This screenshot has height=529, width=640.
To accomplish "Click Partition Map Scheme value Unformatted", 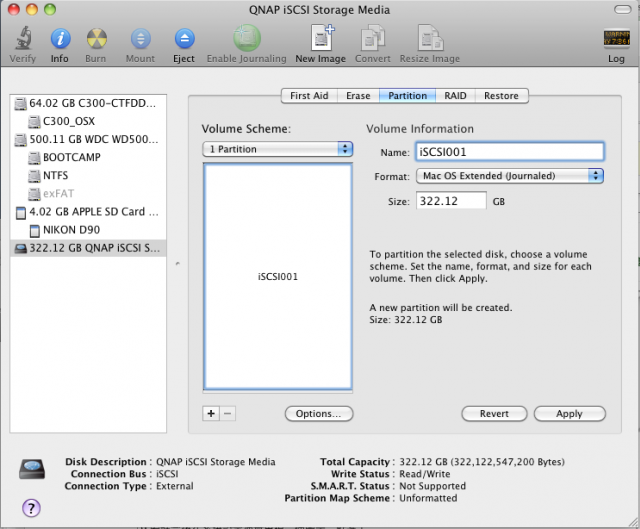I will [x=428, y=498].
